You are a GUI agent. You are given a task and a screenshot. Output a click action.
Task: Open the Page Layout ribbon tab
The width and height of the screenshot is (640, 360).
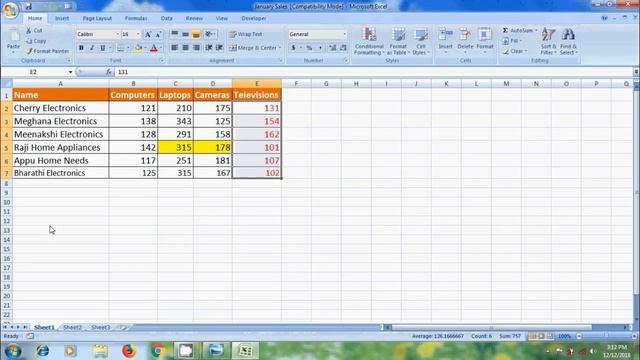click(x=97, y=18)
